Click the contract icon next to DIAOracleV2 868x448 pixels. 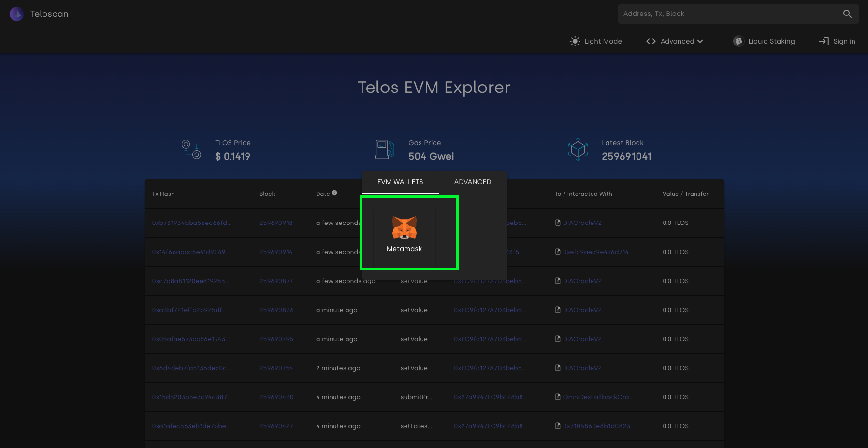click(557, 223)
